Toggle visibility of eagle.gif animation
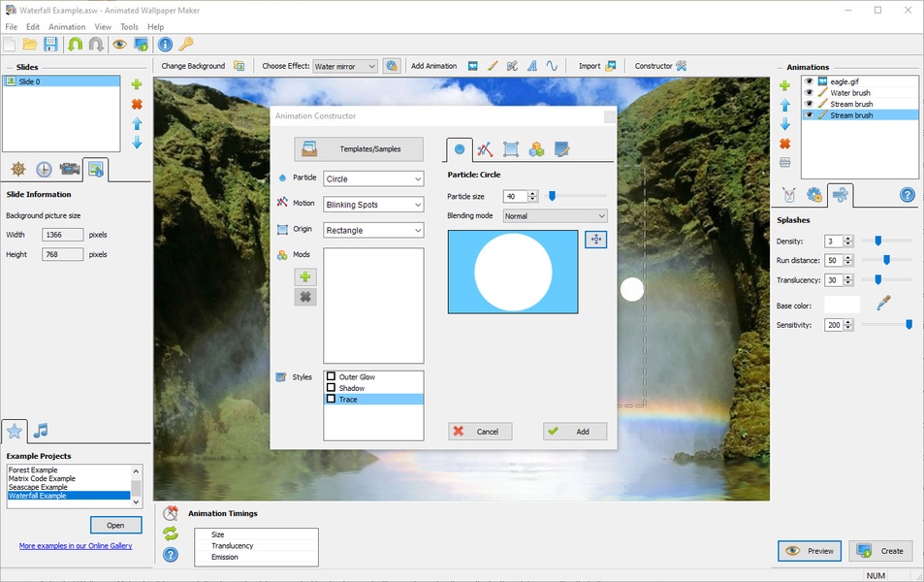 [x=810, y=81]
